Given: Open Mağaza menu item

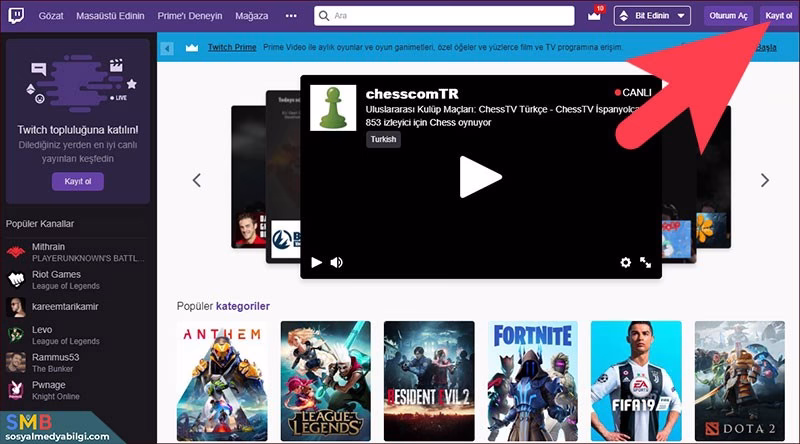Looking at the screenshot, I should click(x=252, y=16).
